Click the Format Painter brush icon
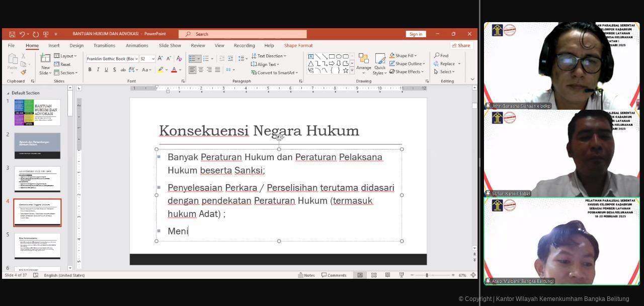The height and width of the screenshot is (306, 644). 23,72
